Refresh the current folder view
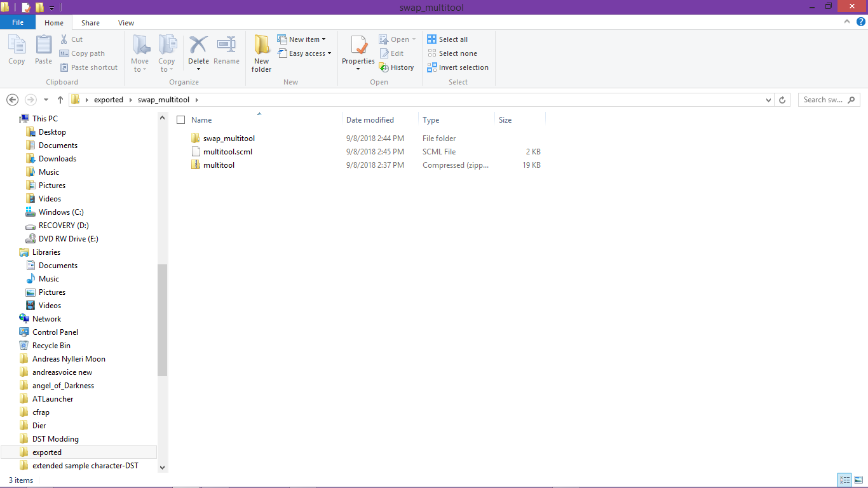Screen dimensions: 868x488 click(x=783, y=100)
